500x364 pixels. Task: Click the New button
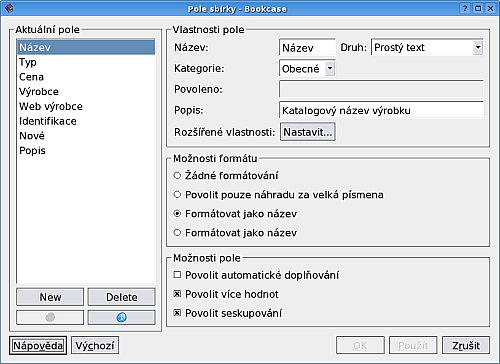(x=50, y=297)
